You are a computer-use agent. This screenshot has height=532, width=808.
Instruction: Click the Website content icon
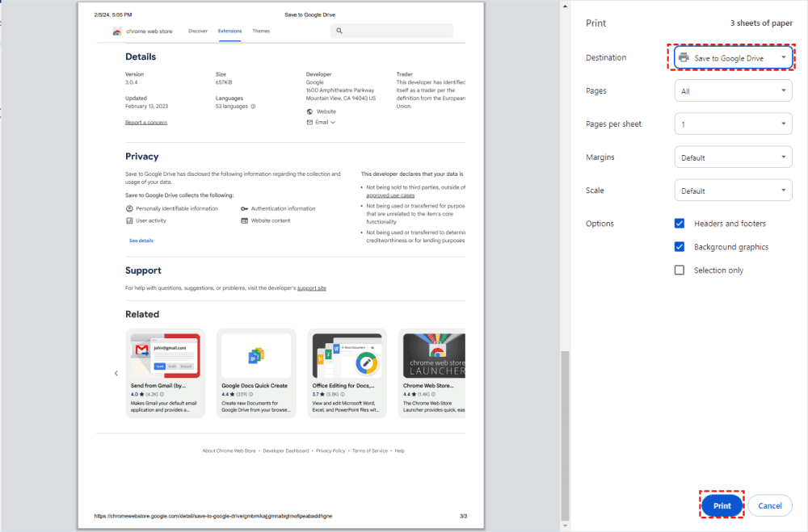244,220
